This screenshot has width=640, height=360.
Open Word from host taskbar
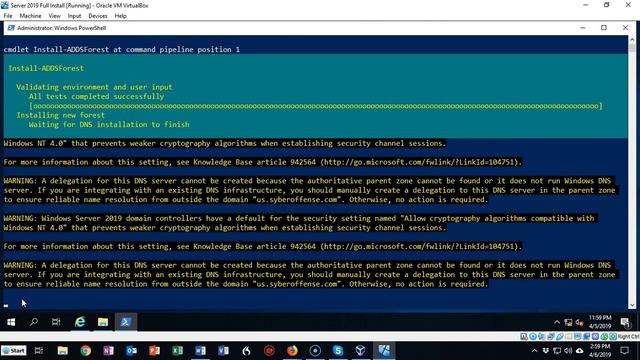tap(200, 351)
